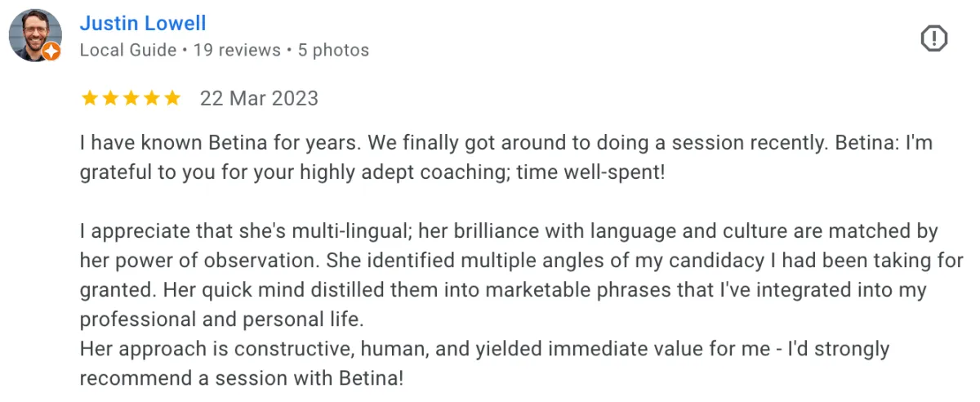Click the line starting "I have known Betina"
Viewport: 980px width, 402px height.
point(506,143)
